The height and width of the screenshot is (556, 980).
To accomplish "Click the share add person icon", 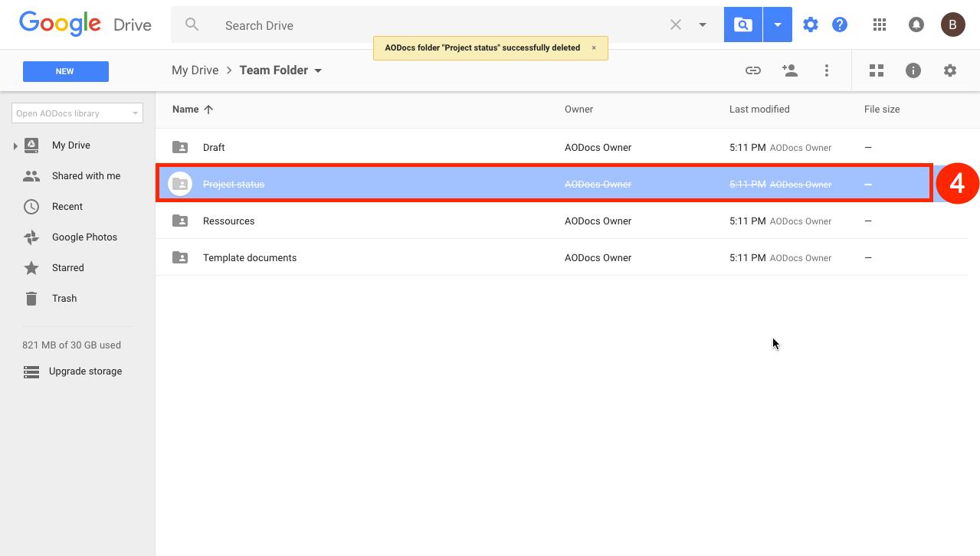I will coord(790,70).
